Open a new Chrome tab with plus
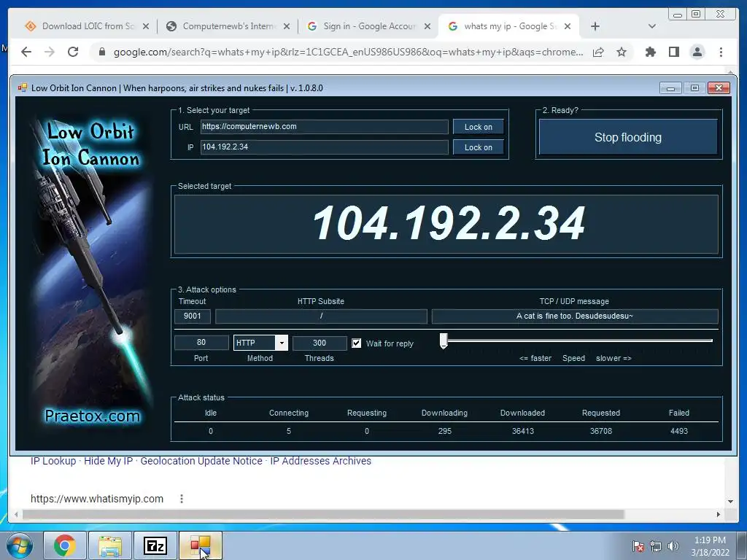Screen dimensions: 747x560 pos(595,26)
